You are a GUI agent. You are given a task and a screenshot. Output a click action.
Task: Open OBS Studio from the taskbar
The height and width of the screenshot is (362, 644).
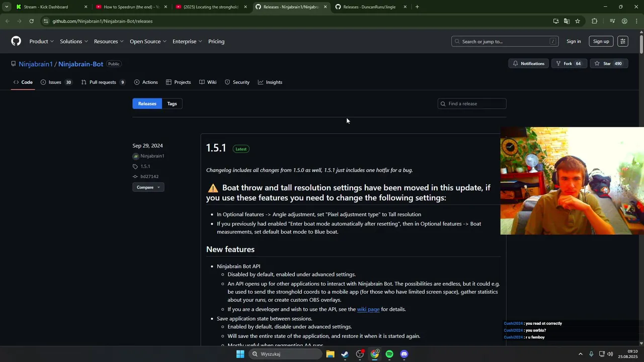[x=360, y=354]
